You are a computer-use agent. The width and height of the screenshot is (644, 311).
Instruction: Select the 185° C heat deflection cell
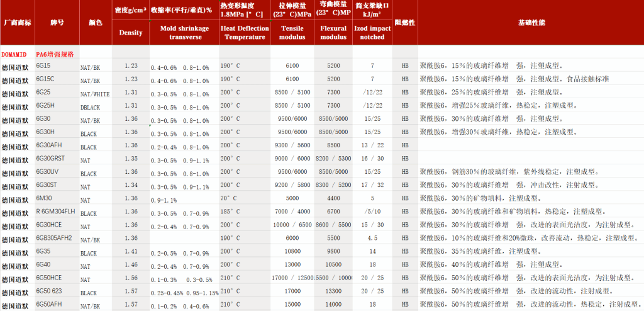pyautogui.click(x=230, y=212)
